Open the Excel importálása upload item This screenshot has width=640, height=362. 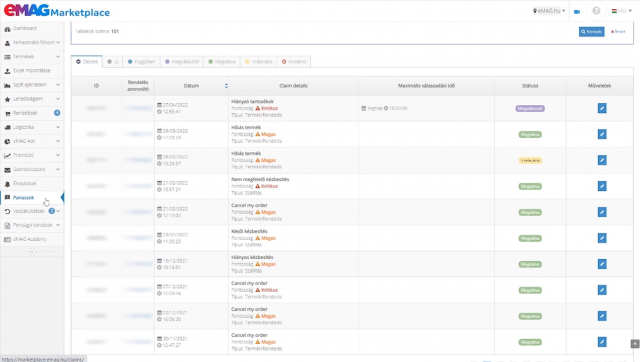click(x=32, y=71)
